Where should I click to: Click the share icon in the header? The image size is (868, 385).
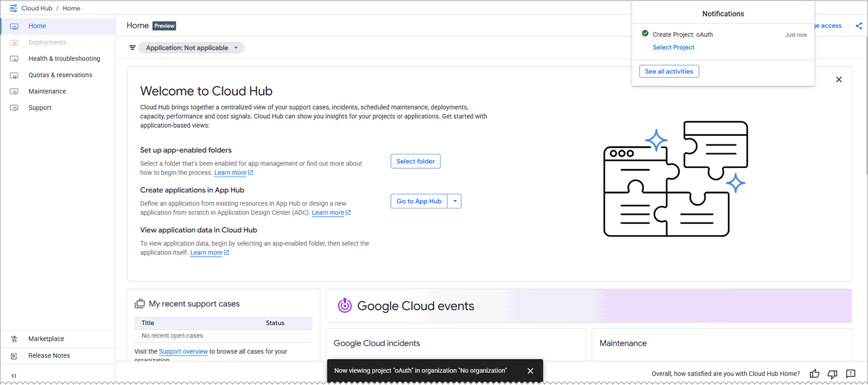pyautogui.click(x=859, y=26)
